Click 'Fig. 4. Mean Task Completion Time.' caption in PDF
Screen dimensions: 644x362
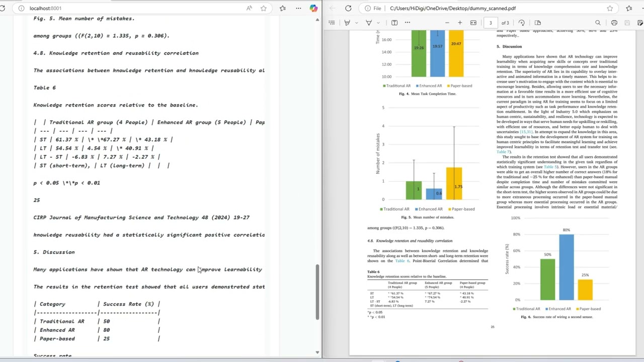427,94
